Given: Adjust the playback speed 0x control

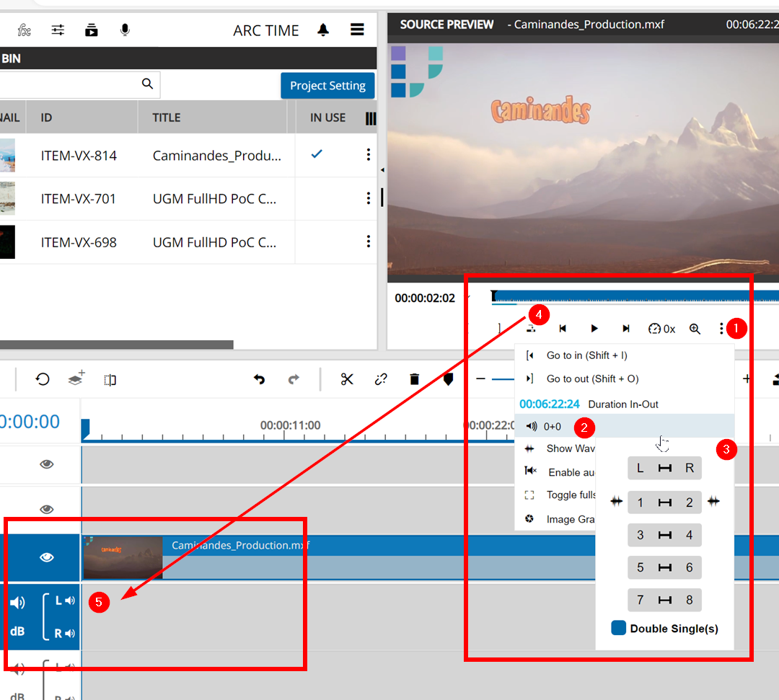Looking at the screenshot, I should point(661,329).
